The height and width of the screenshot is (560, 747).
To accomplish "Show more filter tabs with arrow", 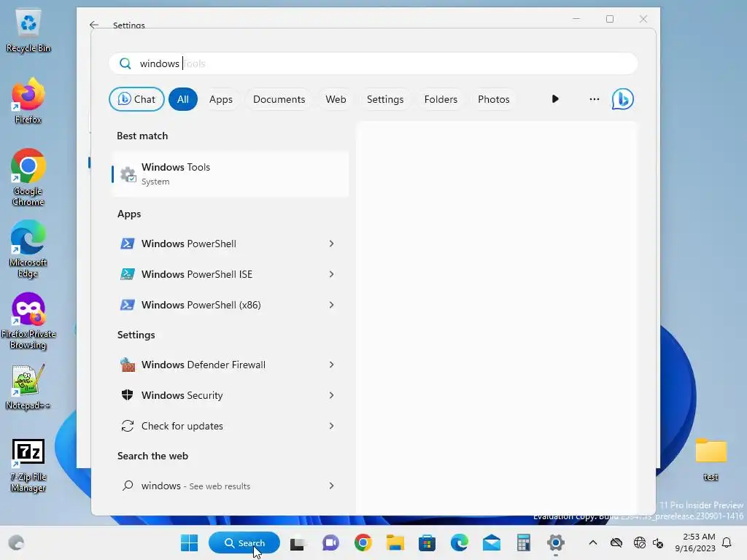I will coord(555,99).
